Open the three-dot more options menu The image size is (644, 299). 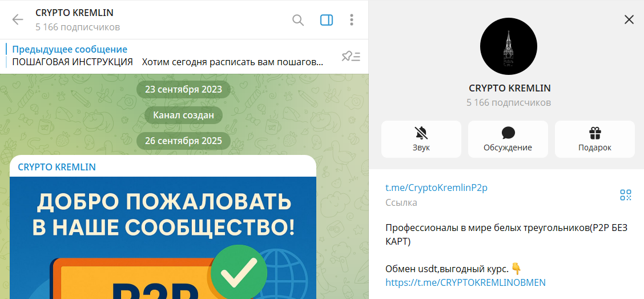click(x=352, y=20)
